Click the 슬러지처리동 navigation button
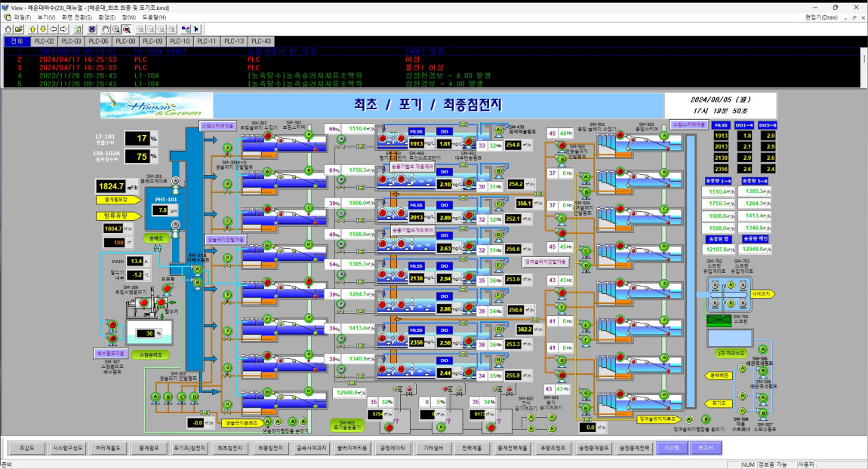868x469 pixels. tap(352, 448)
